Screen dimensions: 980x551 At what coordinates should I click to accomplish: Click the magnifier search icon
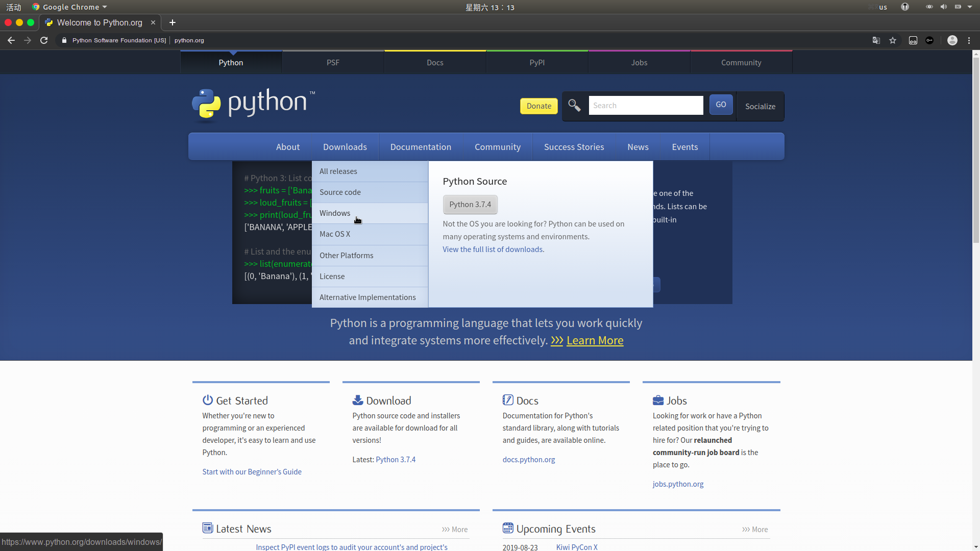tap(574, 105)
